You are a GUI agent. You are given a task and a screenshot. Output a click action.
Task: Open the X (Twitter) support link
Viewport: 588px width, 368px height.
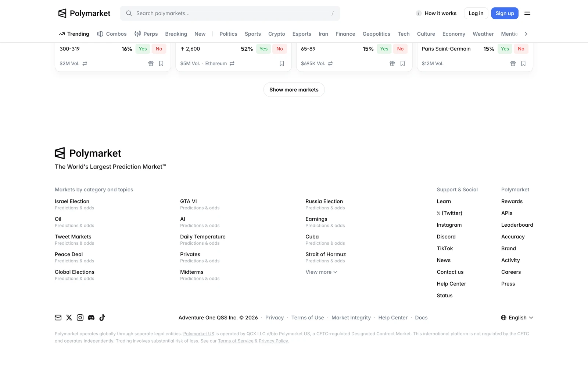(x=449, y=213)
